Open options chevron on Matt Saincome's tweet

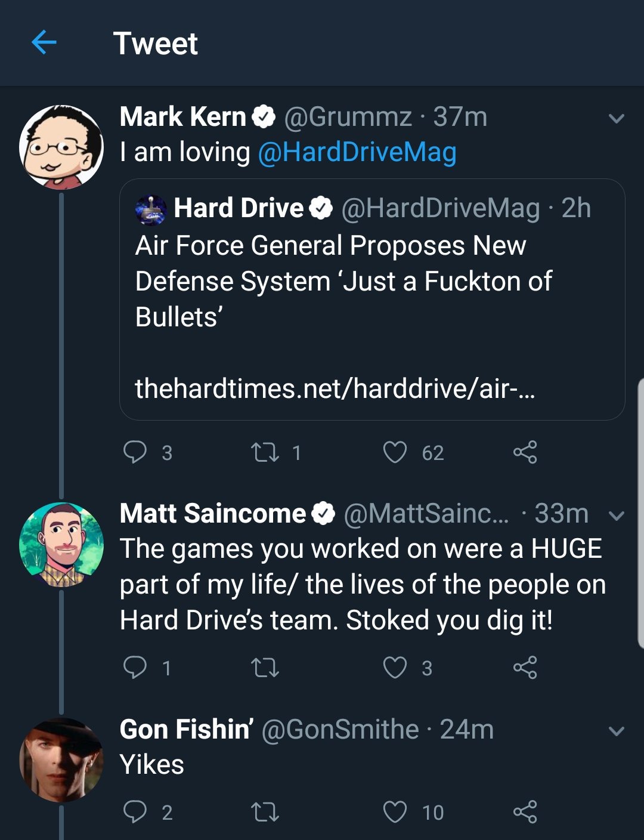point(616,515)
